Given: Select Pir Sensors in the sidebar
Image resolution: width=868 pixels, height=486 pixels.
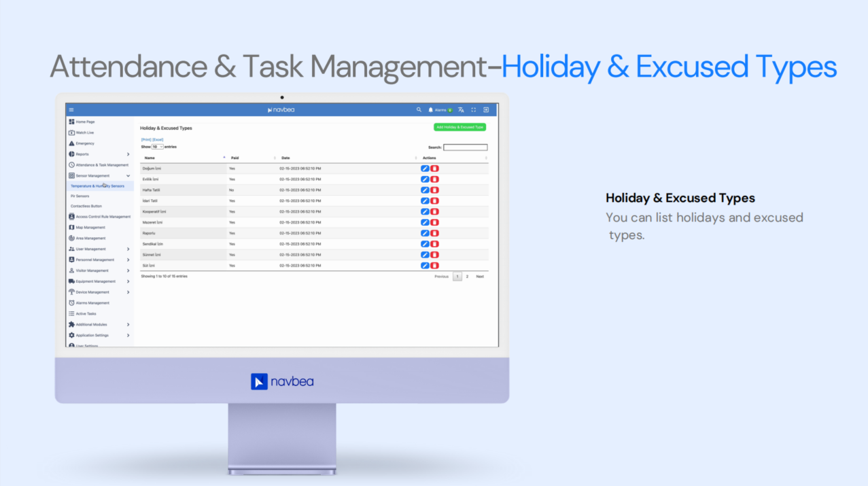Looking at the screenshot, I should coord(80,196).
